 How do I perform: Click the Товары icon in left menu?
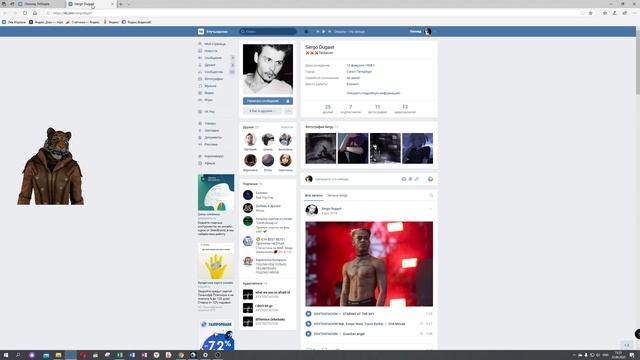pos(200,123)
